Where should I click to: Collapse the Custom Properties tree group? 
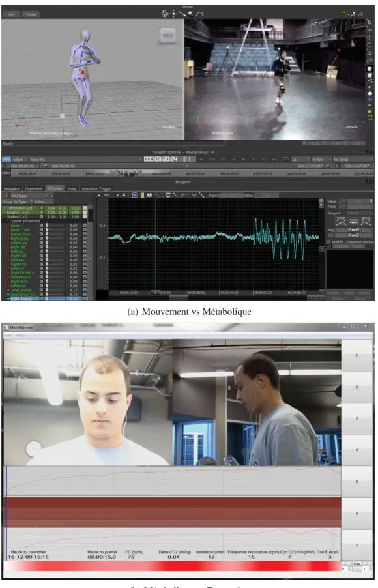(8, 221)
